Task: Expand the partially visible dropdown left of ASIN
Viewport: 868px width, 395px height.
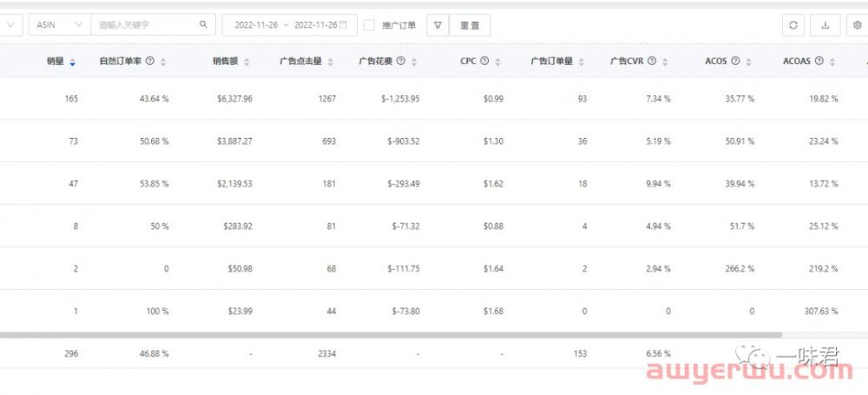Action: coord(11,25)
